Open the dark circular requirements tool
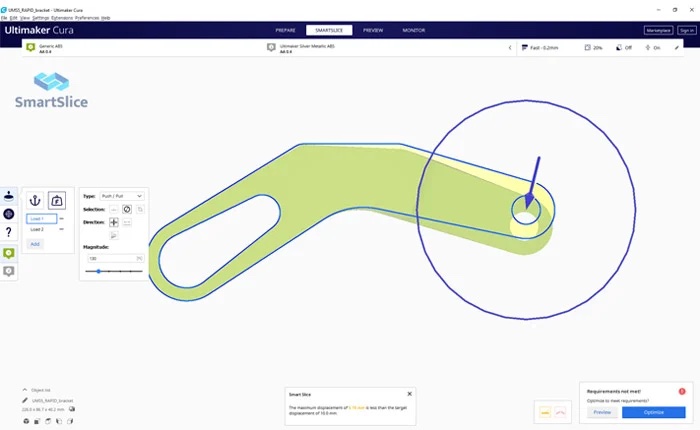The image size is (700, 430). pos(8,214)
